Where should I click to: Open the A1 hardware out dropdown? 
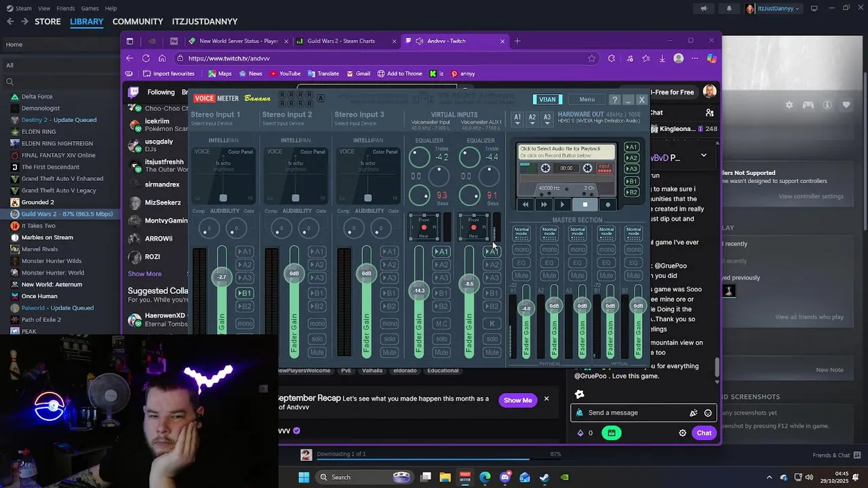517,119
